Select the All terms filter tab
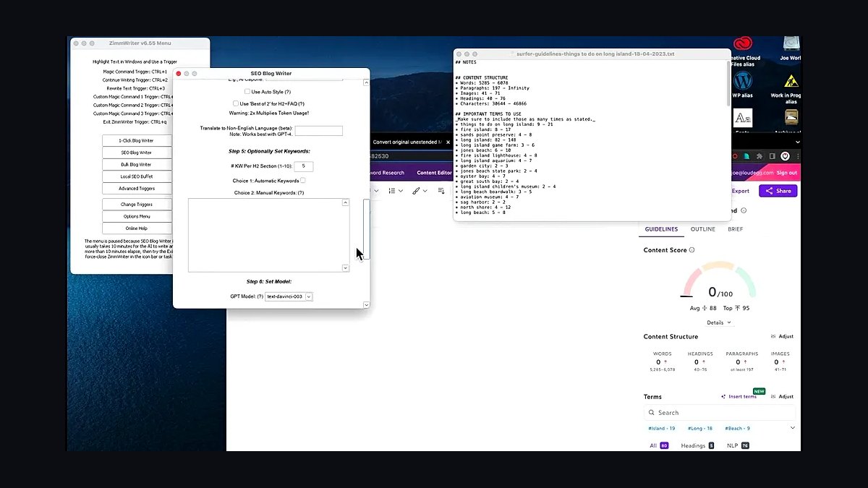868x488 pixels. (659, 445)
